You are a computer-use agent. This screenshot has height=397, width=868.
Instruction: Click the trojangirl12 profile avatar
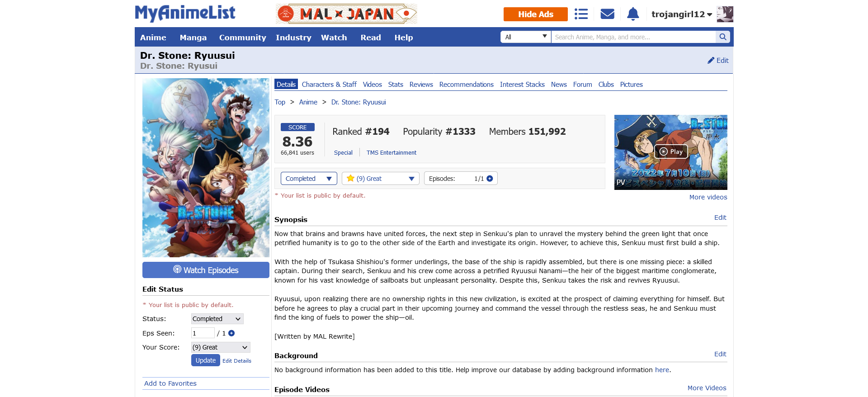click(x=725, y=14)
